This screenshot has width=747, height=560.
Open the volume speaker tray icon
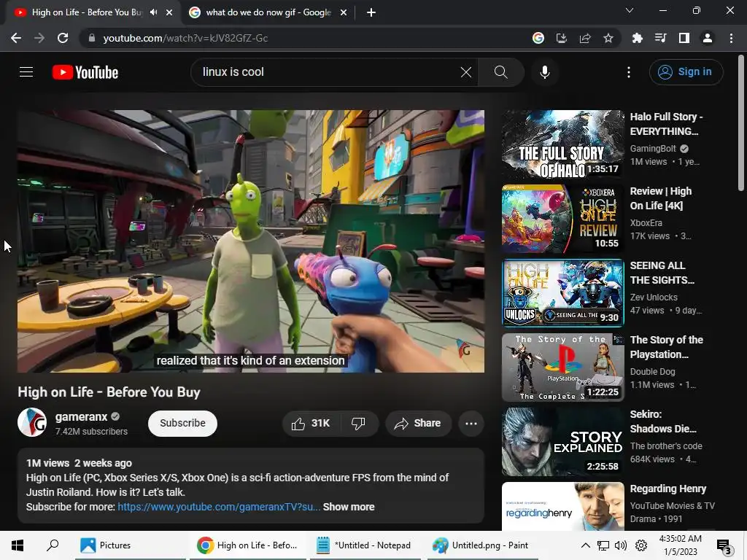[x=621, y=545]
